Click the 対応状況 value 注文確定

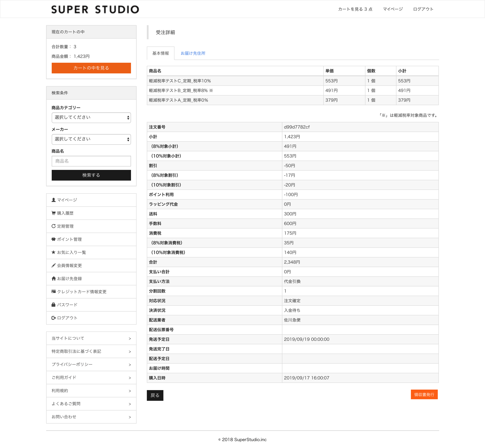(292, 301)
